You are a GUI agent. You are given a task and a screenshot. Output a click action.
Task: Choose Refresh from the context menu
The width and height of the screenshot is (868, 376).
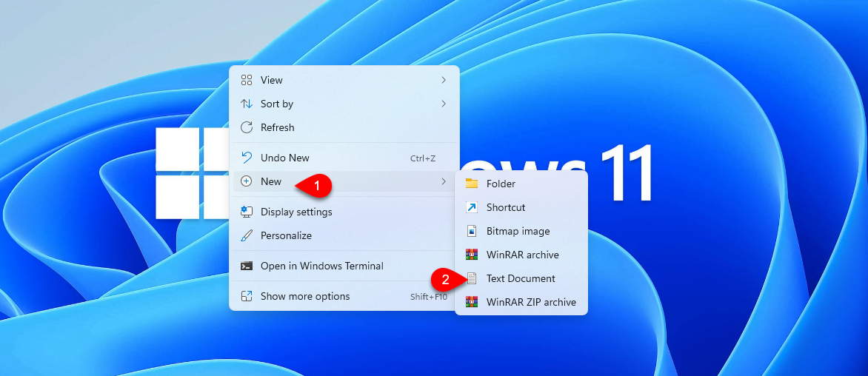pyautogui.click(x=344, y=128)
